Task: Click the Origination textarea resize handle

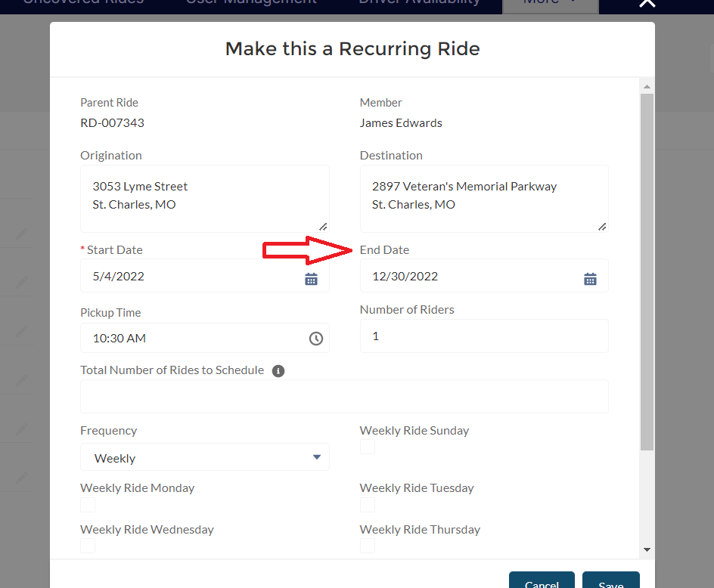Action: click(323, 226)
